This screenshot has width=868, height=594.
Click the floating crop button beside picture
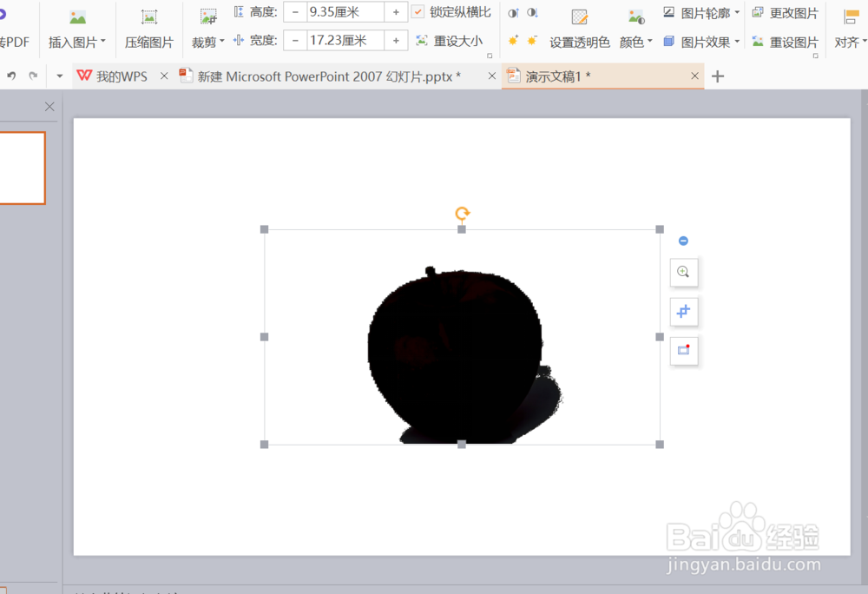[x=684, y=311]
